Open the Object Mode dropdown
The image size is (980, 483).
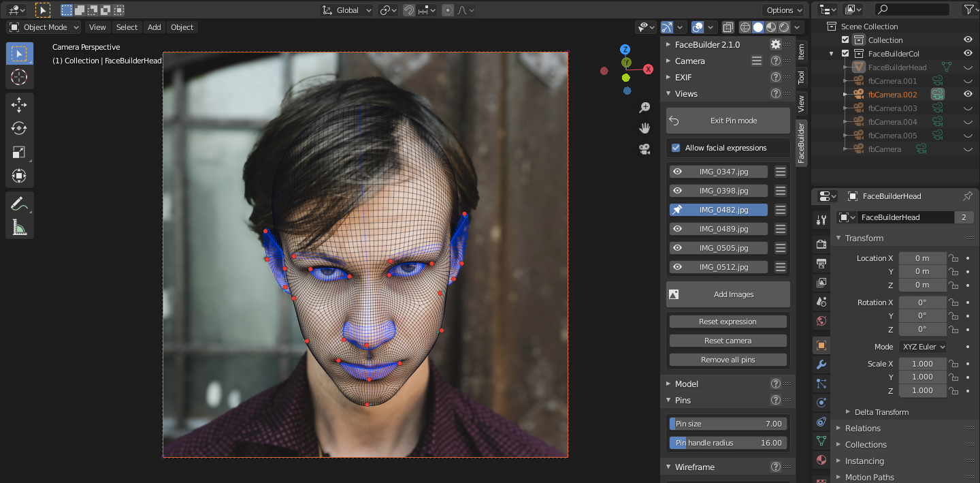(x=44, y=27)
